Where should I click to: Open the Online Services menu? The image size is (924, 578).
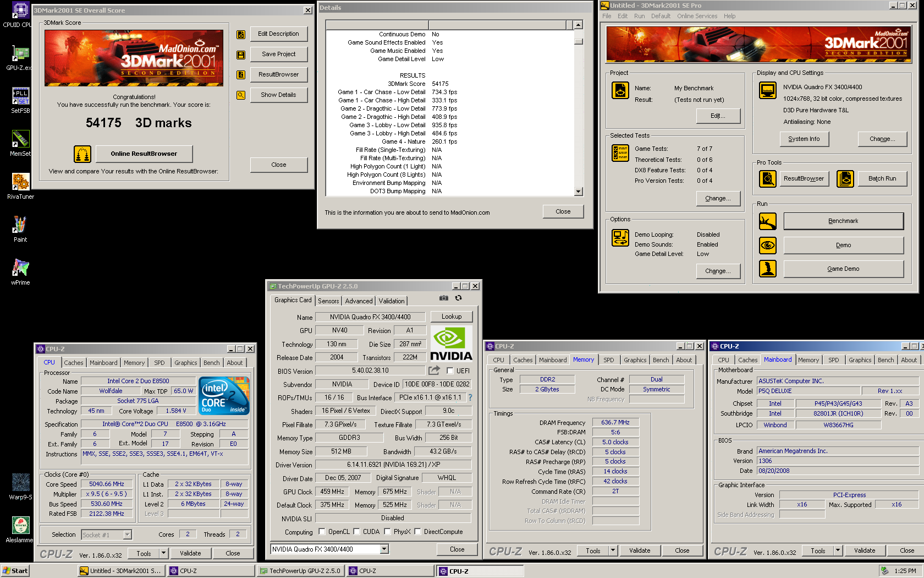697,17
